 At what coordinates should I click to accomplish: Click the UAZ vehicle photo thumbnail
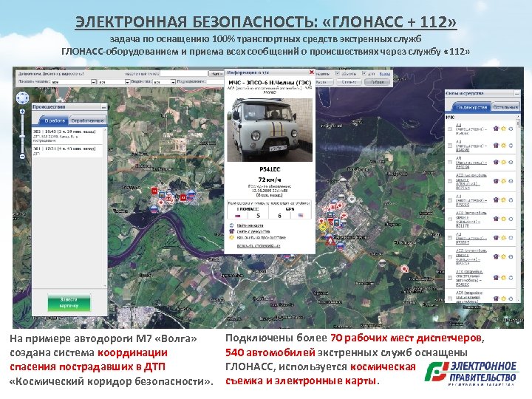[x=270, y=130]
